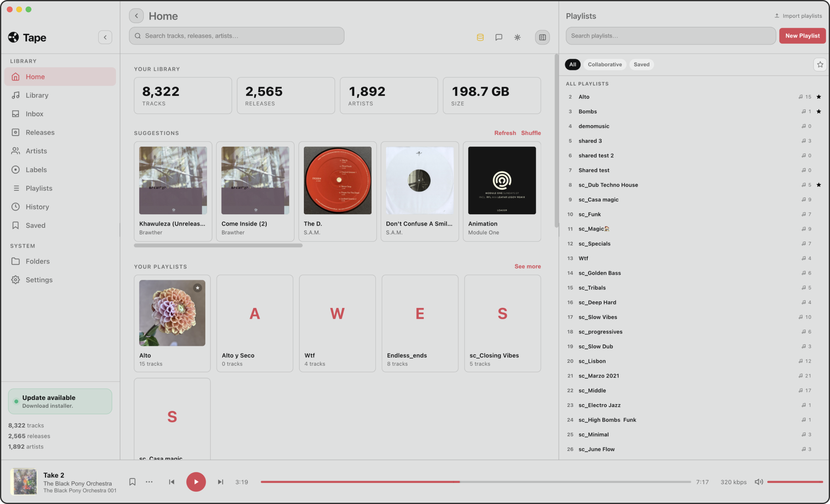Open Inbox in the sidebar
Viewport: 830px width, 504px height.
[60, 114]
